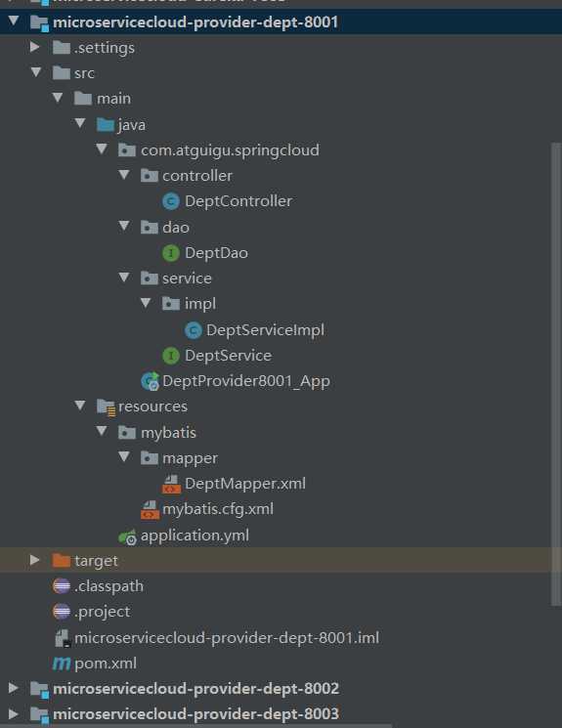This screenshot has width=562, height=728.
Task: Click the main folder icon
Action: [83, 99]
